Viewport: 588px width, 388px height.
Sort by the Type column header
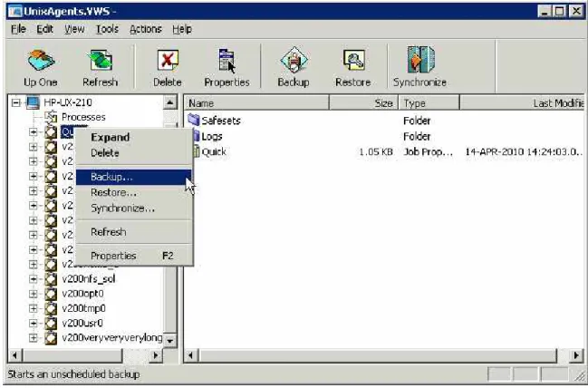(x=429, y=102)
